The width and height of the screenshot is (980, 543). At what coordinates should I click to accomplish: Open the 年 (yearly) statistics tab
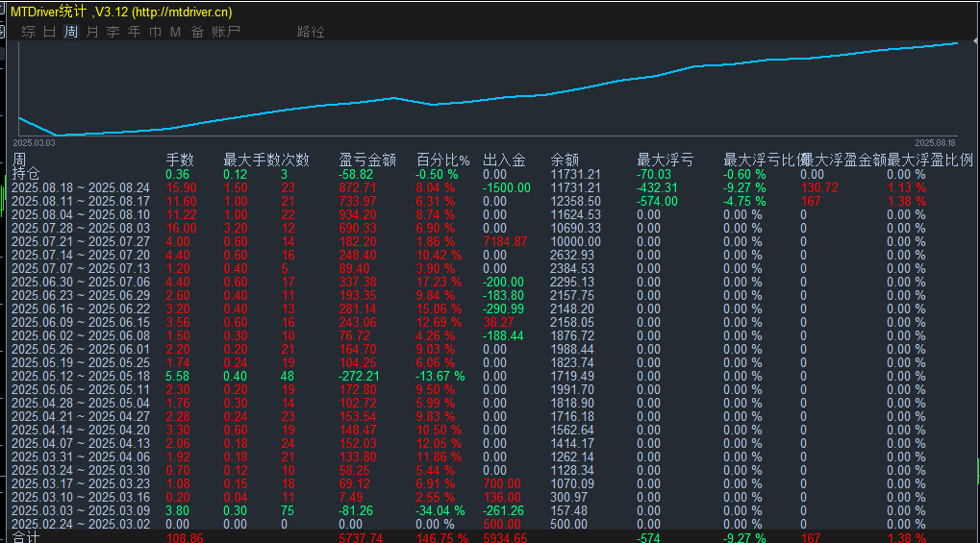point(134,32)
